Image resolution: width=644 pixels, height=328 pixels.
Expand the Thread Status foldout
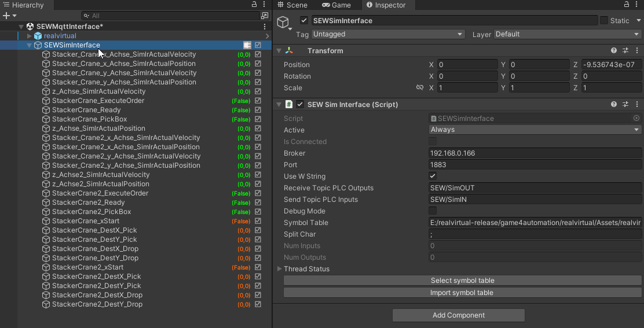click(280, 269)
